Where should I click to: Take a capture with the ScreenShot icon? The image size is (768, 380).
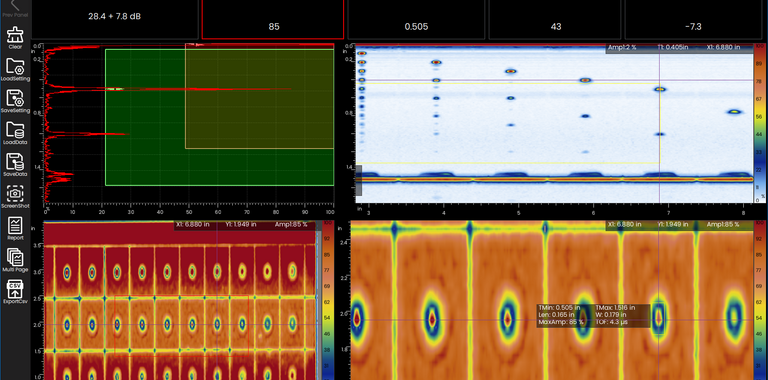click(x=15, y=193)
